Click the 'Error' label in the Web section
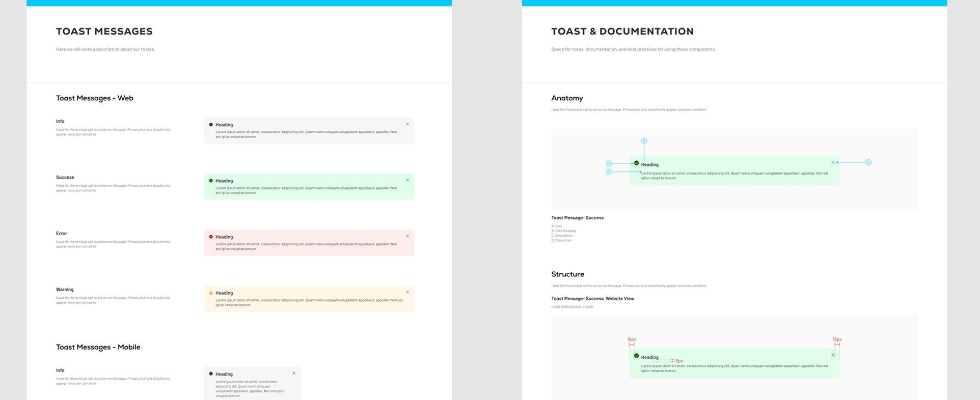980x400 pixels. click(x=62, y=233)
